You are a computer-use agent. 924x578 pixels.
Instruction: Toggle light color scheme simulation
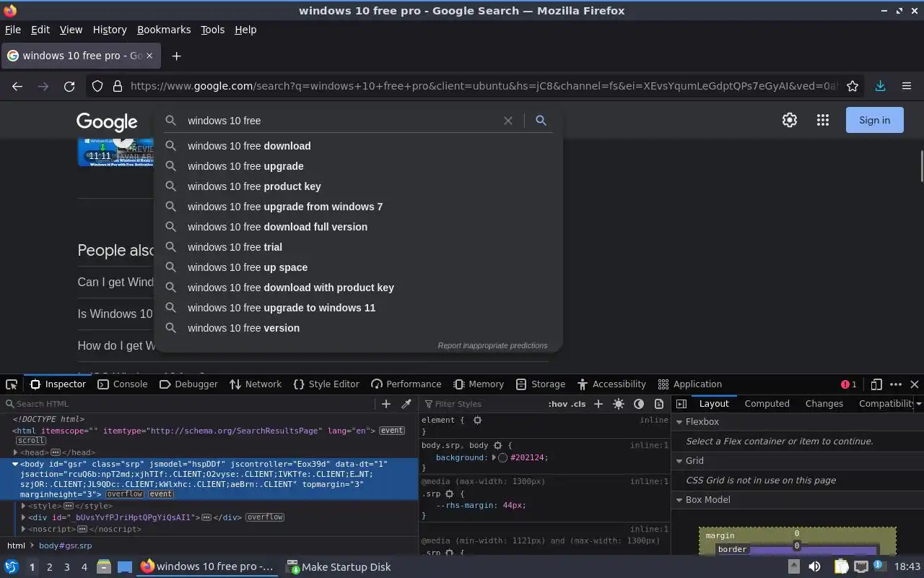[x=619, y=404]
